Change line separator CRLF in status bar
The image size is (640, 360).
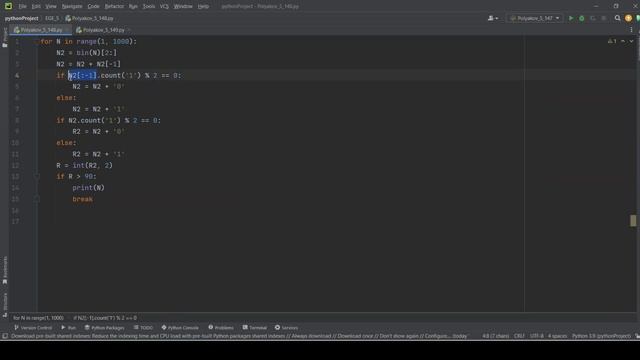pyautogui.click(x=519, y=336)
